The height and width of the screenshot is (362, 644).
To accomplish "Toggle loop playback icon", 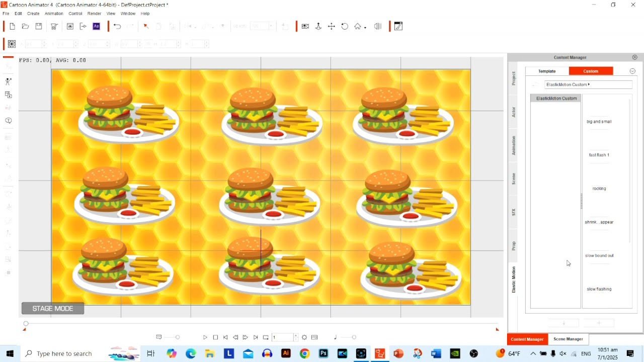I will coord(266,337).
